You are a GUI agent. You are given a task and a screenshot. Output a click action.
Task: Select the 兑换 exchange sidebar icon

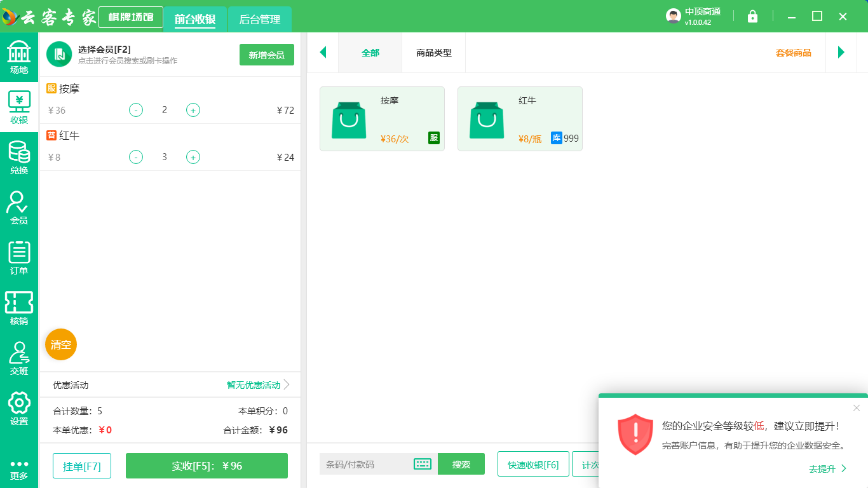tap(19, 158)
